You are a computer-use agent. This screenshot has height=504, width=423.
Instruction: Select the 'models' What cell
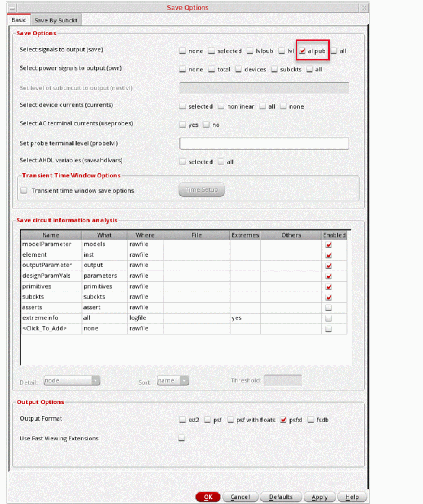105,244
